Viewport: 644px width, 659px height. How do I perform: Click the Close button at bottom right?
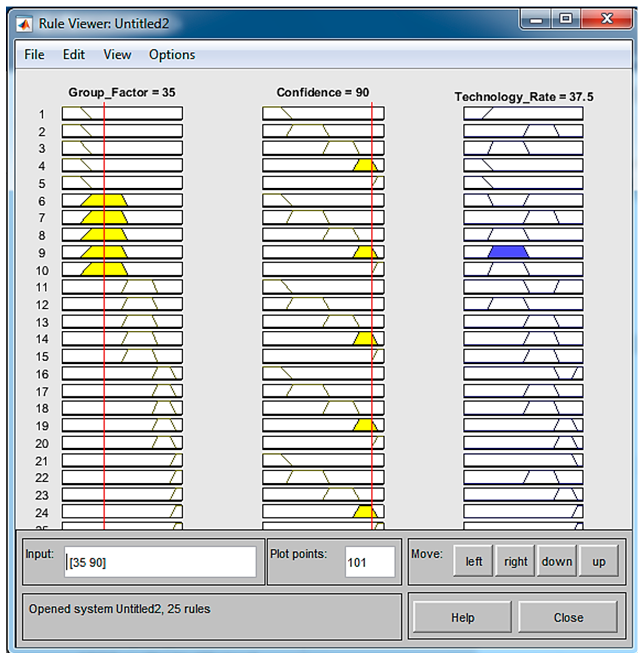568,617
